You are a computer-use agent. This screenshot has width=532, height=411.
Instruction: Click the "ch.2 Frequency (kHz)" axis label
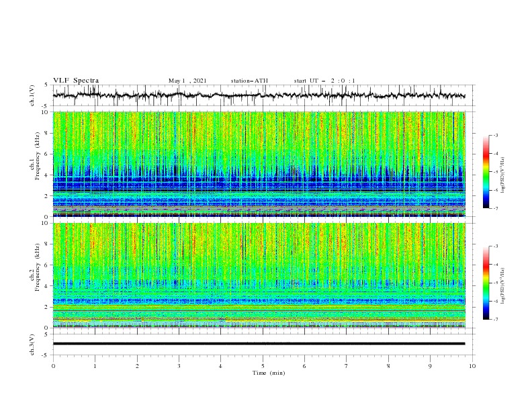click(x=35, y=267)
